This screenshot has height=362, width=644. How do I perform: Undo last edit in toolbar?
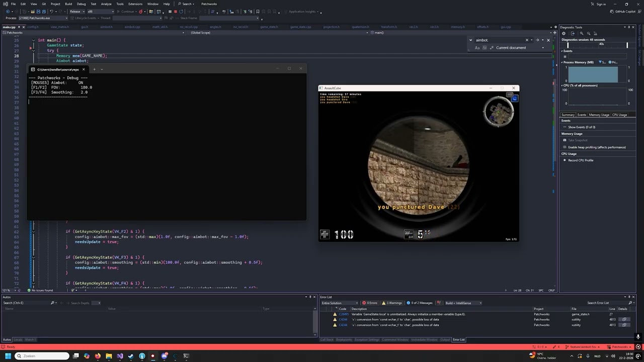(51, 12)
